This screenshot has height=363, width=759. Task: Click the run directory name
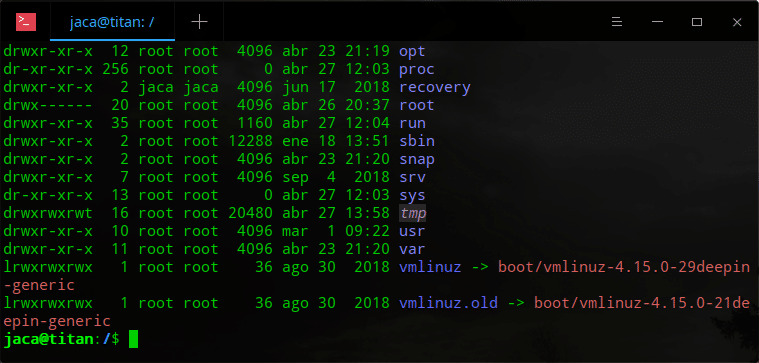coord(412,123)
